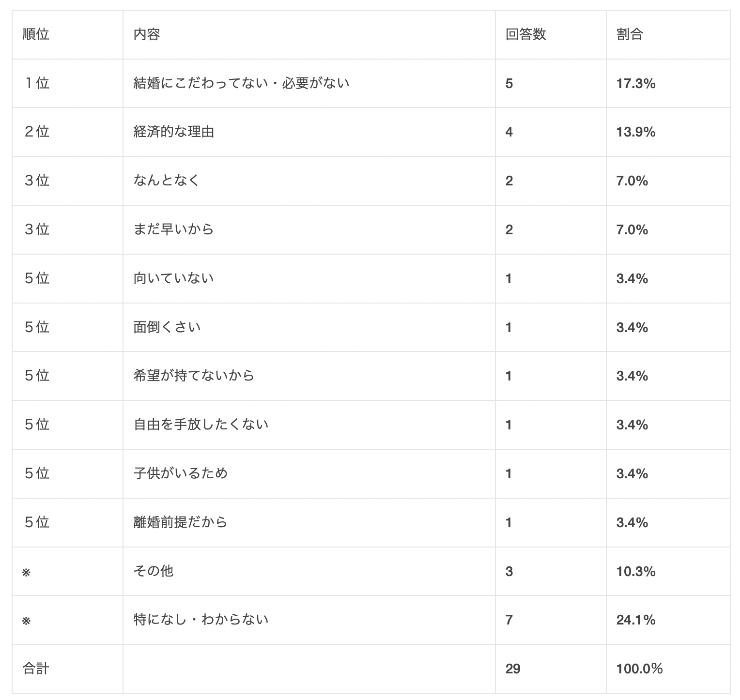
Task: Click the 割合 column header
Action: click(x=630, y=34)
